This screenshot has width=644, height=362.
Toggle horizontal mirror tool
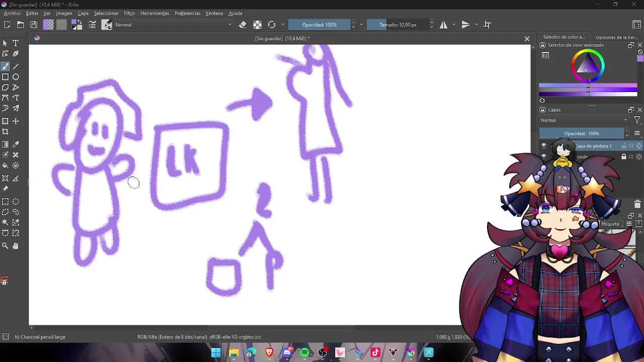point(443,25)
